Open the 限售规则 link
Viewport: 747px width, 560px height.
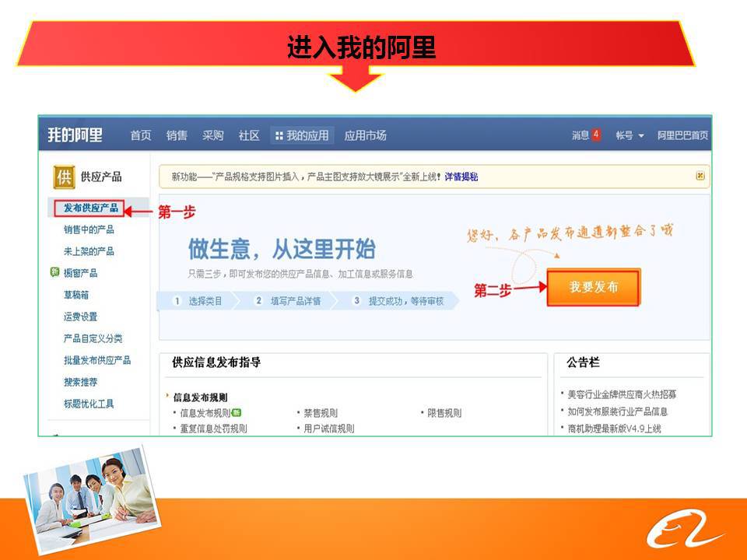coord(444,413)
